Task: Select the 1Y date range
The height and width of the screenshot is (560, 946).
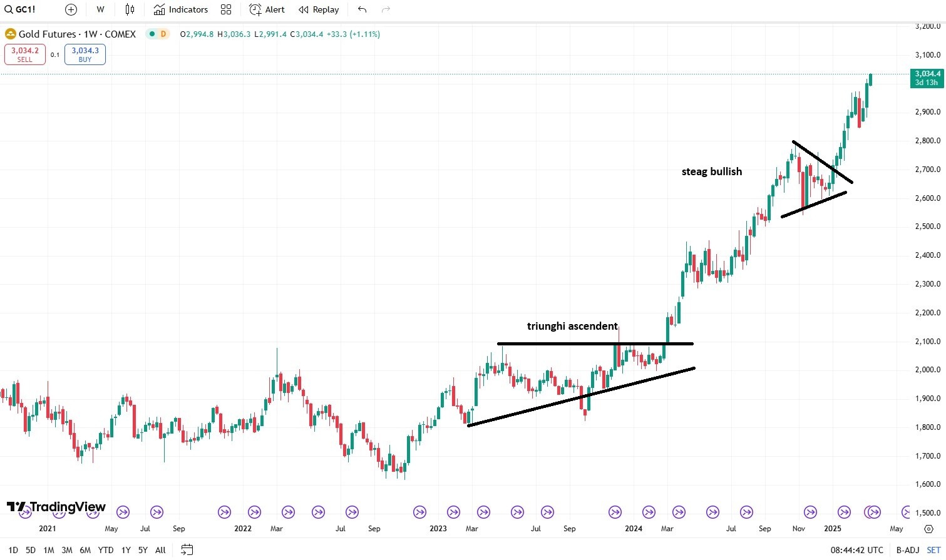Action: tap(126, 550)
